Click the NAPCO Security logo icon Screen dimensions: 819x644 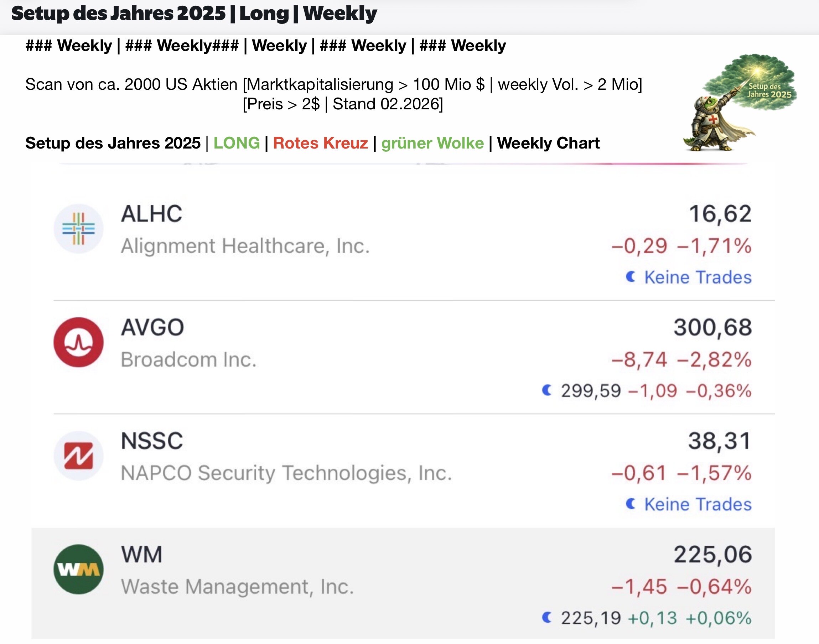pos(78,456)
